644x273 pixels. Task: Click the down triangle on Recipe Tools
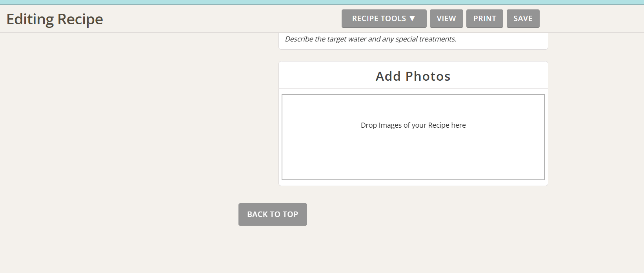(412, 18)
